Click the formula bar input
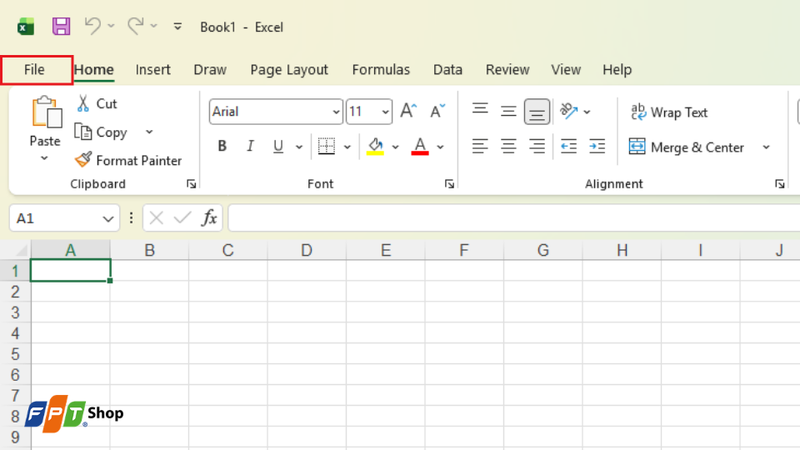Viewport: 800px width, 450px height. click(x=514, y=218)
